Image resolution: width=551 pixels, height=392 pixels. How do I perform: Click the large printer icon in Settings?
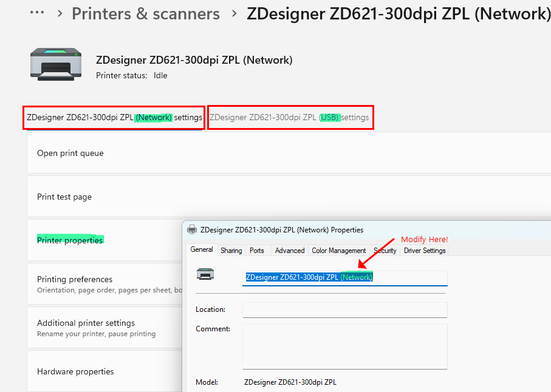[x=56, y=64]
